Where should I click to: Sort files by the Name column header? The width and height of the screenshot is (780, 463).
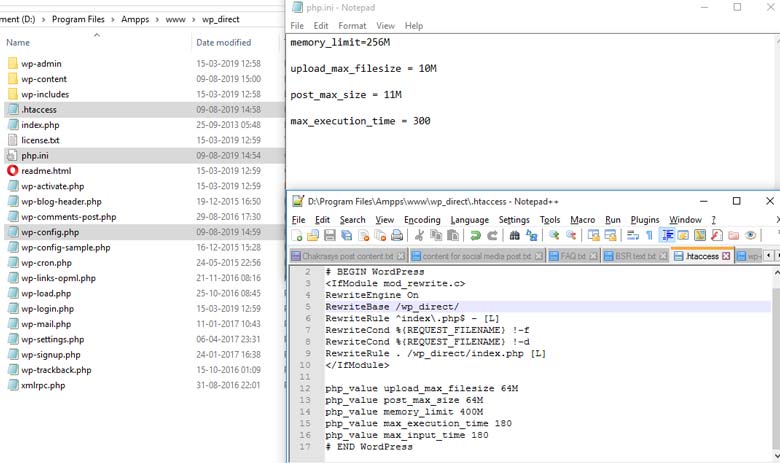click(18, 43)
